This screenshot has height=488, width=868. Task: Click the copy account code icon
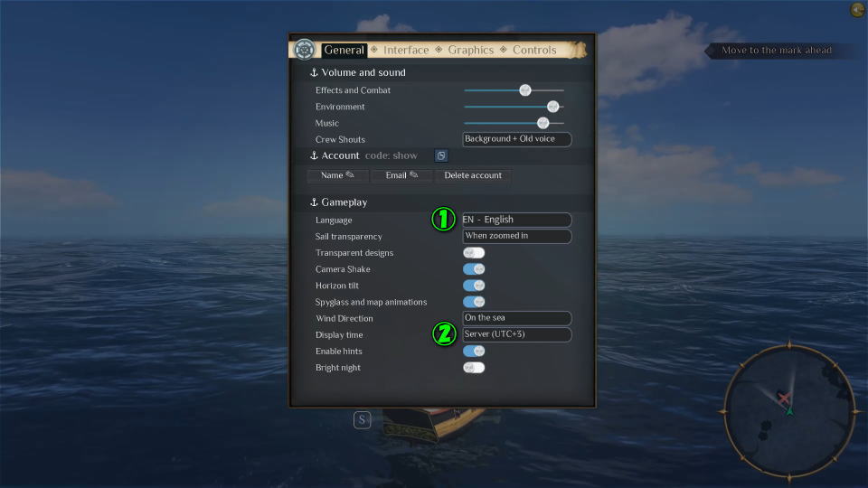(x=440, y=155)
